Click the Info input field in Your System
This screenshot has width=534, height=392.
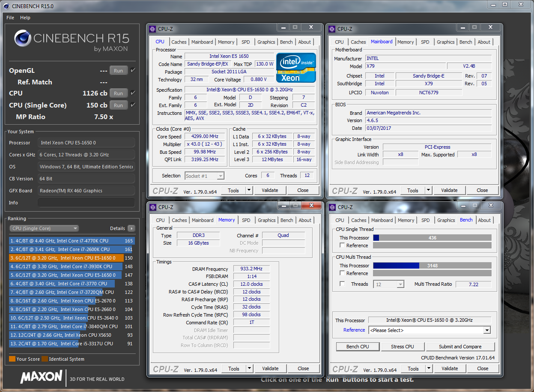pos(86,203)
